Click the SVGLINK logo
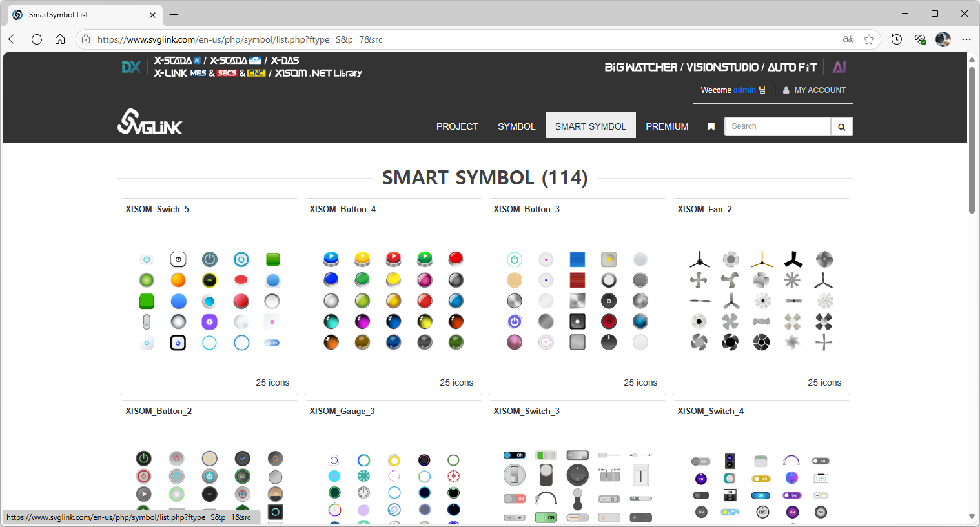Image resolution: width=980 pixels, height=527 pixels. [x=150, y=122]
